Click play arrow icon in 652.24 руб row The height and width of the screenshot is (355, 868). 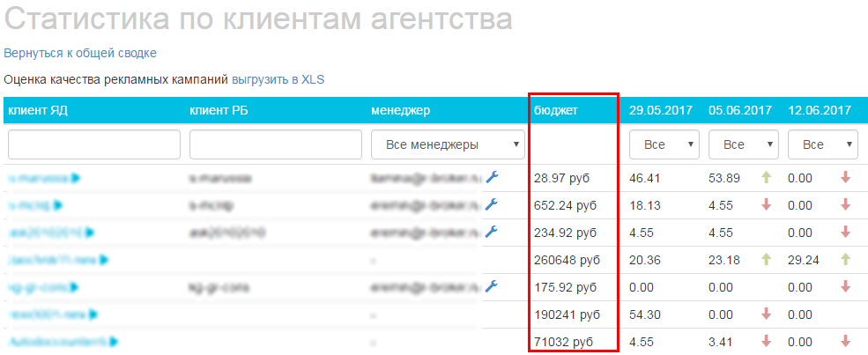[57, 205]
